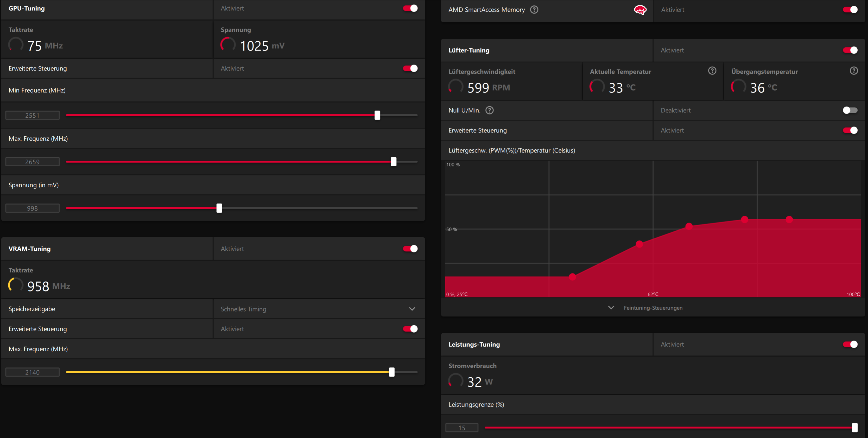Click help icon next to AMD SmartAccess Memory
Viewport: 868px width, 438px height.
coord(534,10)
